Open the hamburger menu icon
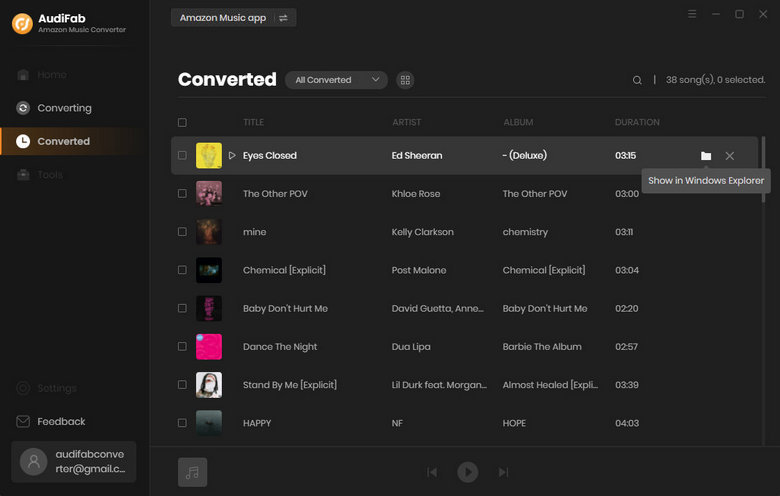 [692, 14]
